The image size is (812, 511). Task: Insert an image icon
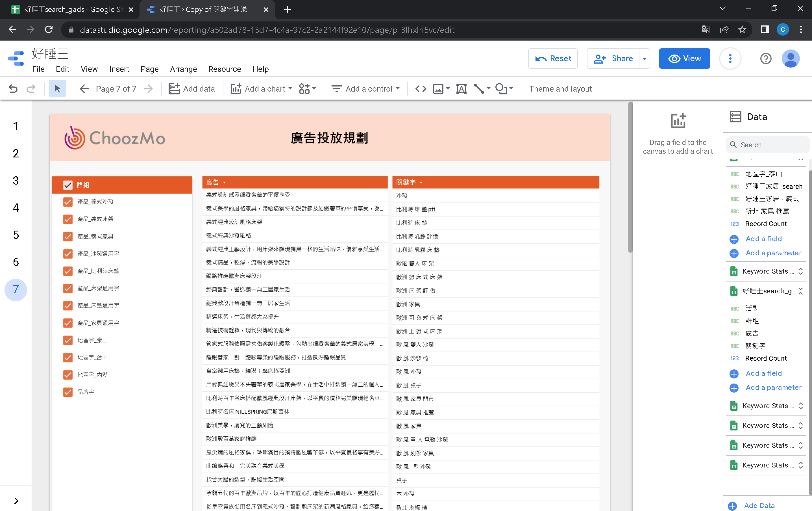coord(438,89)
